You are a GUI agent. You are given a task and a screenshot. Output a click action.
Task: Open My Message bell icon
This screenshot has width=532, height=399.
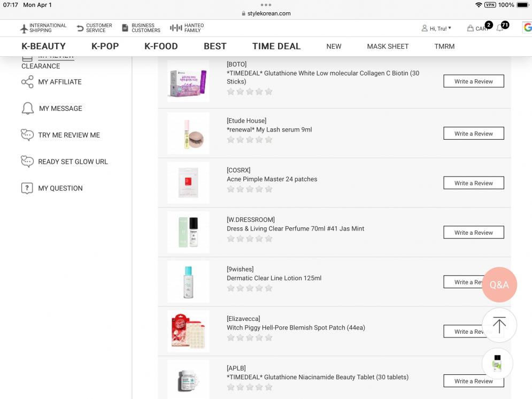(27, 109)
